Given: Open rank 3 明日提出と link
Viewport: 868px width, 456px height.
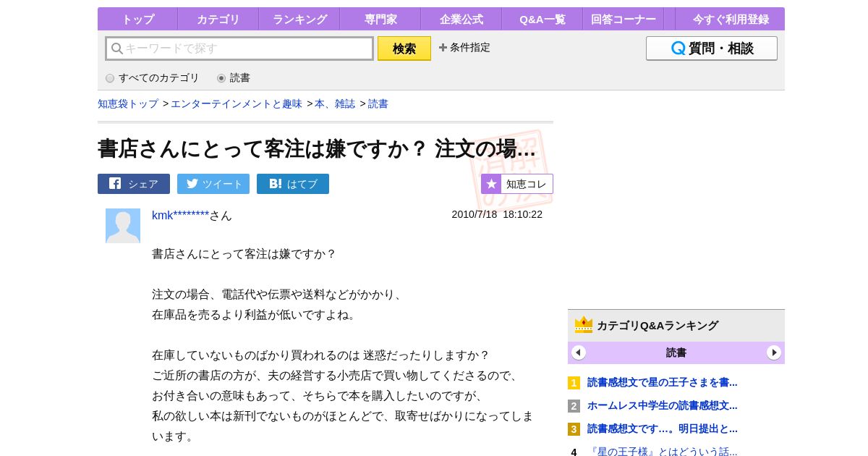Looking at the screenshot, I should tap(663, 428).
